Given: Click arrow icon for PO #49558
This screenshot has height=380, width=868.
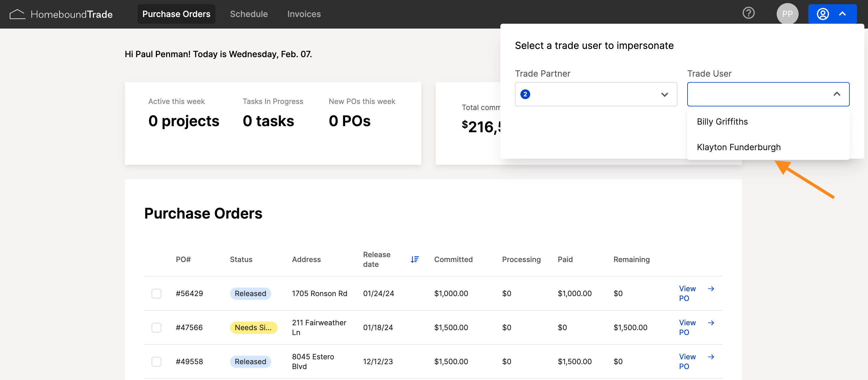Looking at the screenshot, I should click(x=711, y=356).
